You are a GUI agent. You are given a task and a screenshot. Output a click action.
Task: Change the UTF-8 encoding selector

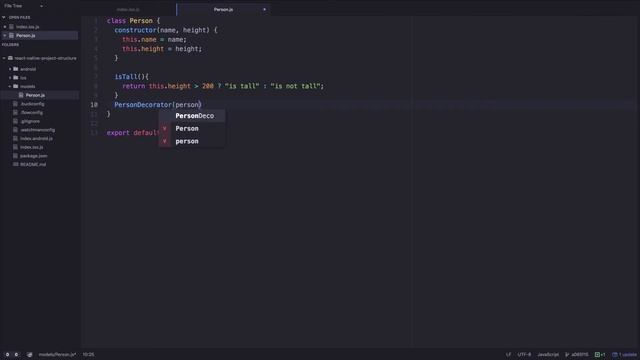(524, 355)
